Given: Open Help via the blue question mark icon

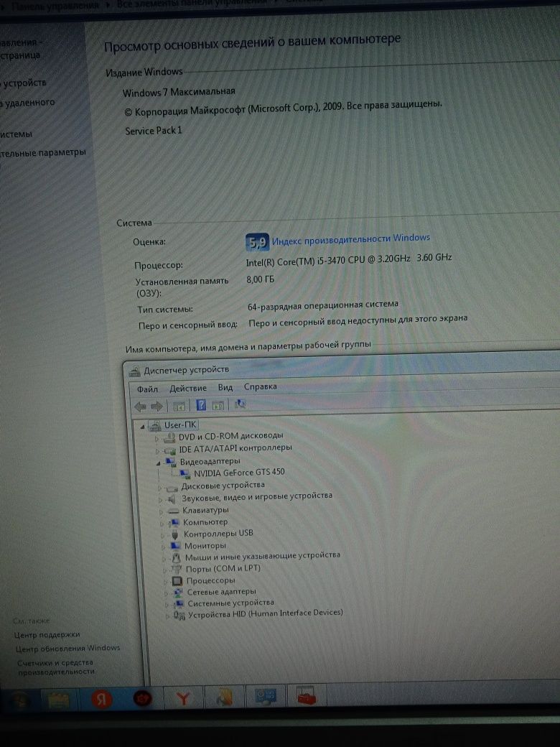Looking at the screenshot, I should 201,405.
